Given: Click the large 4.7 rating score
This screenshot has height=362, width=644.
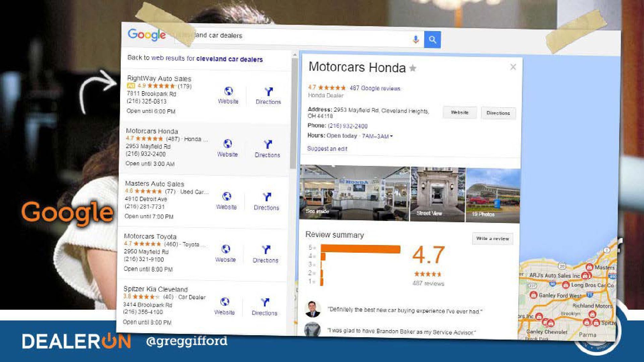Looking at the screenshot, I should click(x=428, y=255).
